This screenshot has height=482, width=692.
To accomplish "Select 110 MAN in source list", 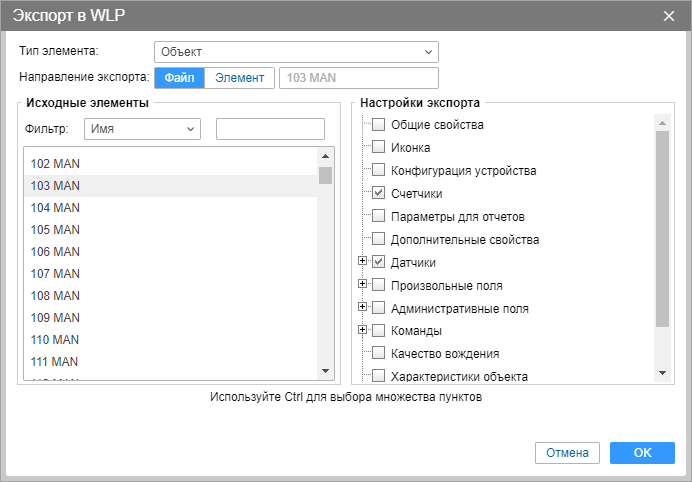I will coord(55,340).
